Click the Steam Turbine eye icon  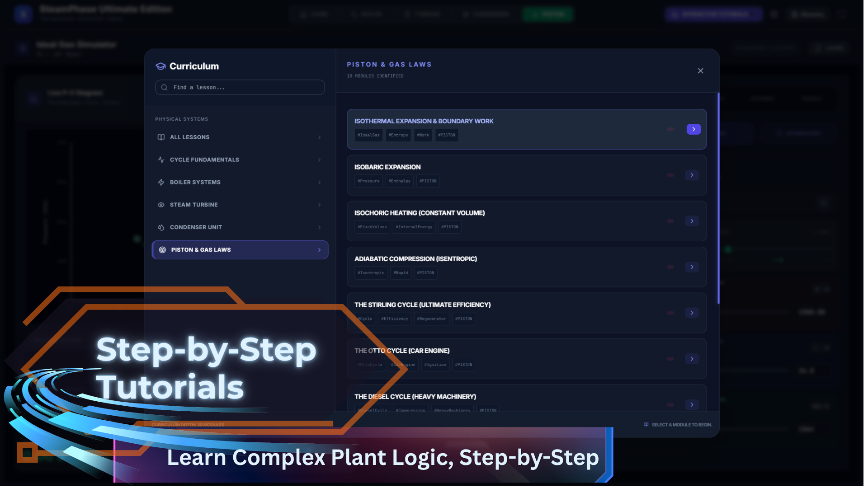click(161, 205)
